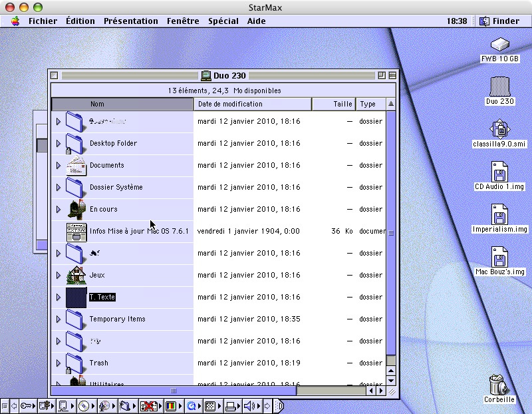Click the horizontal scrollbar right arrow
Image resolution: width=532 pixels, height=414 pixels.
381,391
